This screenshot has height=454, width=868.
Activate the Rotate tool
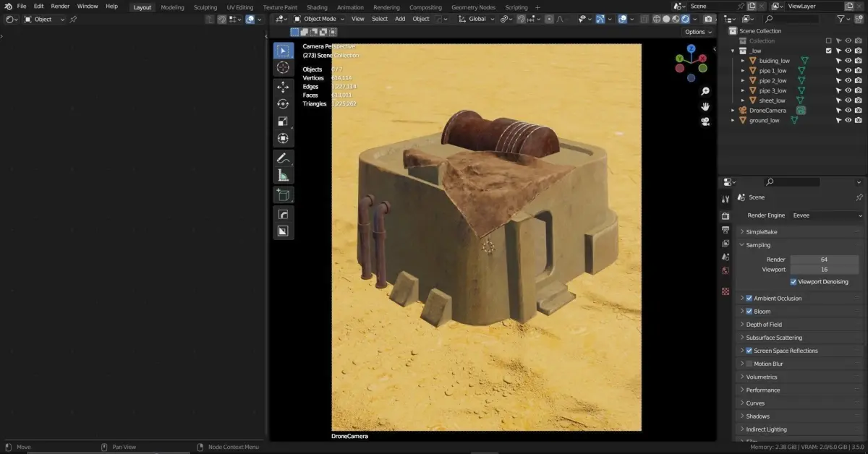[283, 104]
